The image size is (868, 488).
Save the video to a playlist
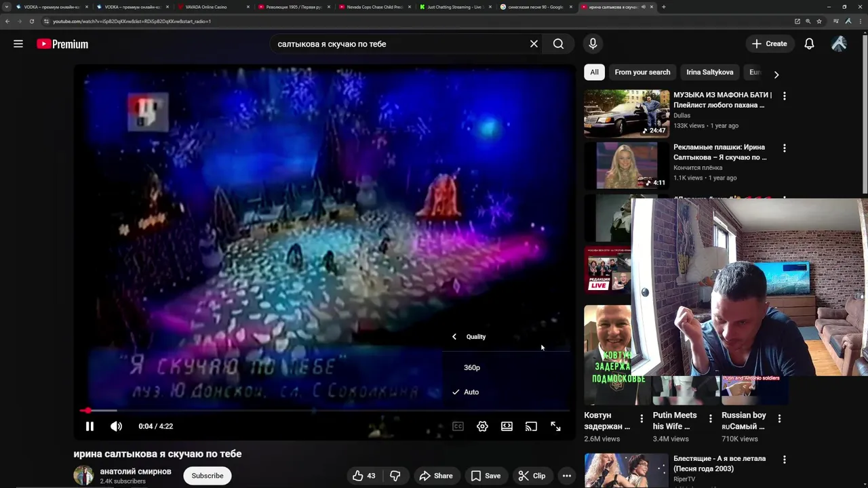point(486,476)
